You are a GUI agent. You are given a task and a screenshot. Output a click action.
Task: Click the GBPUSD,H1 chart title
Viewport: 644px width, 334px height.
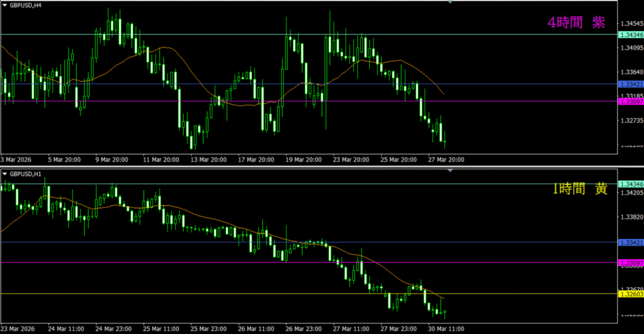pyautogui.click(x=29, y=174)
